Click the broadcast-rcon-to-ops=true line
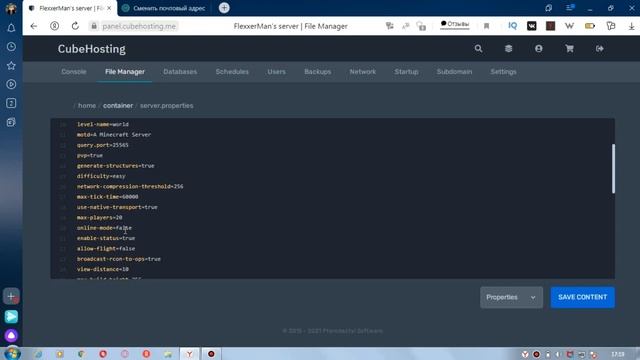This screenshot has width=640, height=360. point(119,259)
